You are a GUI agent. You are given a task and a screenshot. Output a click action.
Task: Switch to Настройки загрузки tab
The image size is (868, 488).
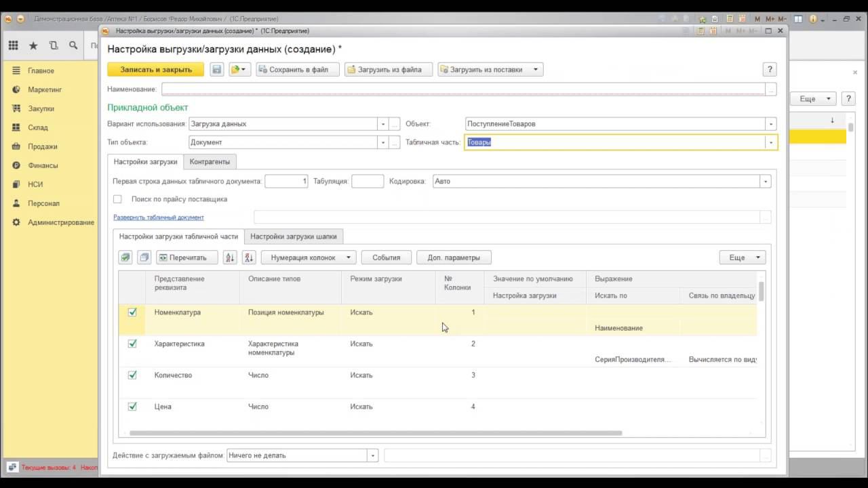pos(145,161)
